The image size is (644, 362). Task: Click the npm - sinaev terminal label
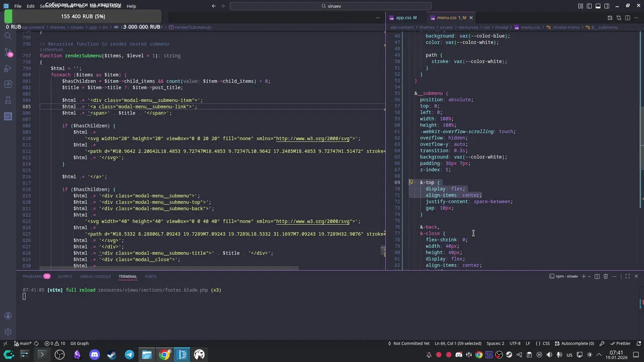tap(563, 277)
